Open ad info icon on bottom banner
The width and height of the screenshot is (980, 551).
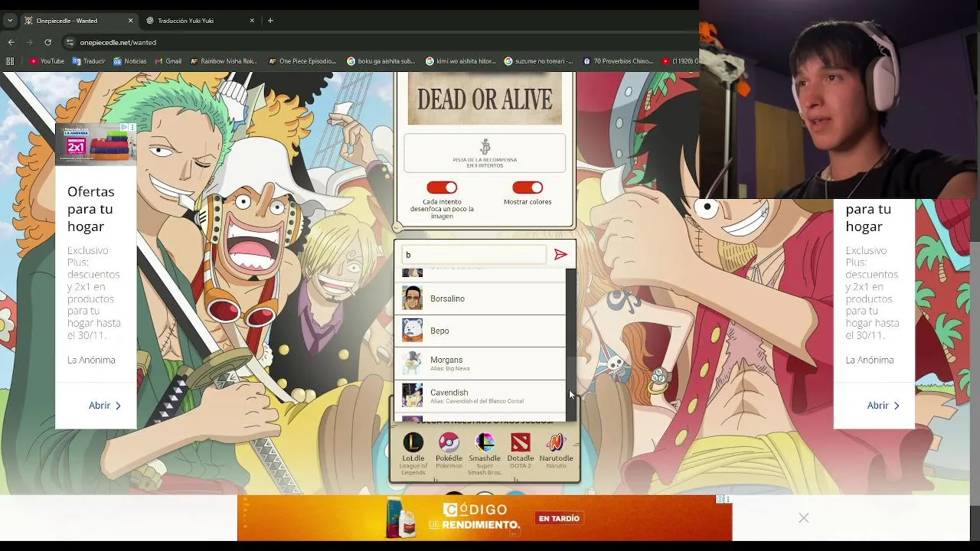coord(720,499)
